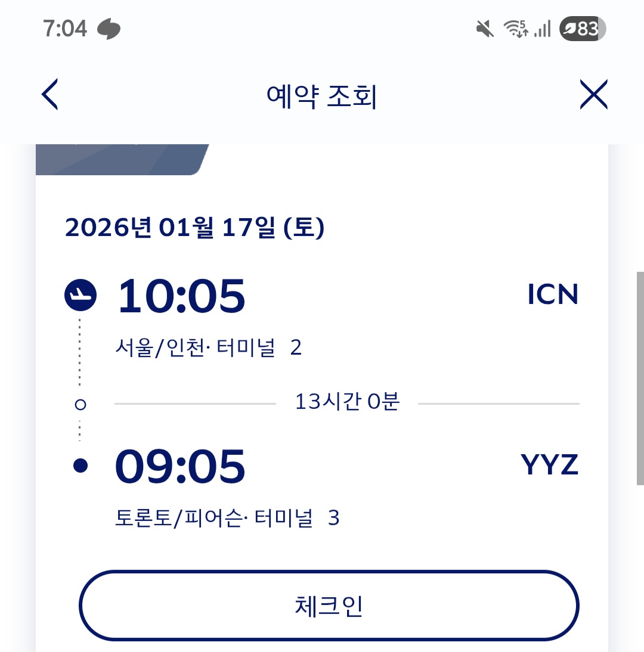Tap the 09:05 arrival time
This screenshot has width=644, height=652.
coord(180,466)
